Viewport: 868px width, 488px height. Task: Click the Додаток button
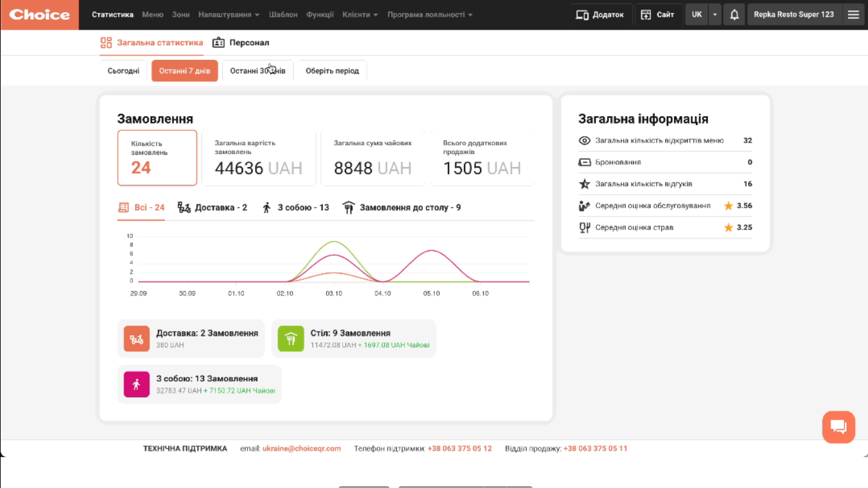[600, 15]
